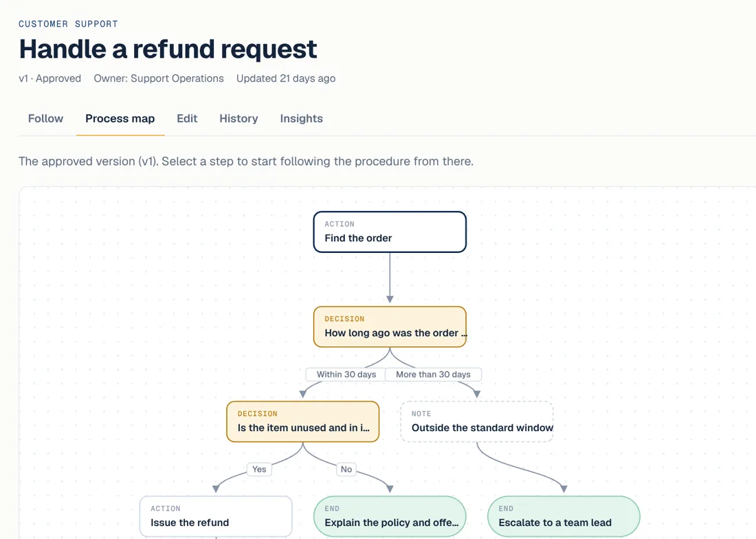Image resolution: width=756 pixels, height=539 pixels.
Task: Open the Edit tab
Action: (x=187, y=119)
